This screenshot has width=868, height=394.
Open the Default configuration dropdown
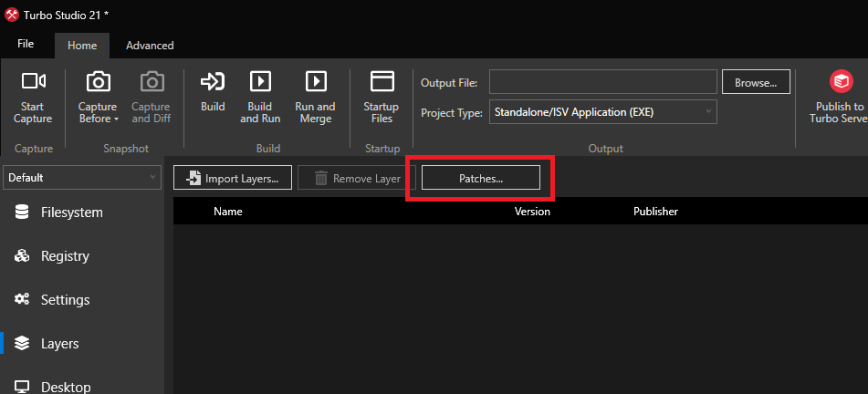pos(82,178)
